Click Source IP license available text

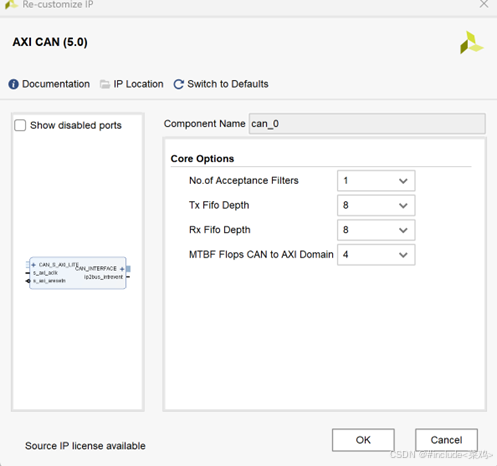pos(85,446)
